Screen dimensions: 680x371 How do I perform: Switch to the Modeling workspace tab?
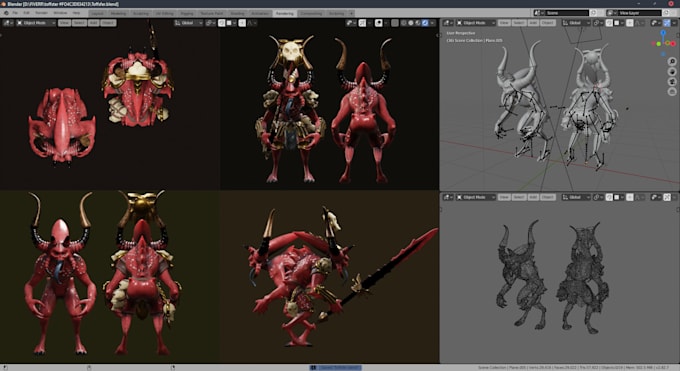click(118, 13)
